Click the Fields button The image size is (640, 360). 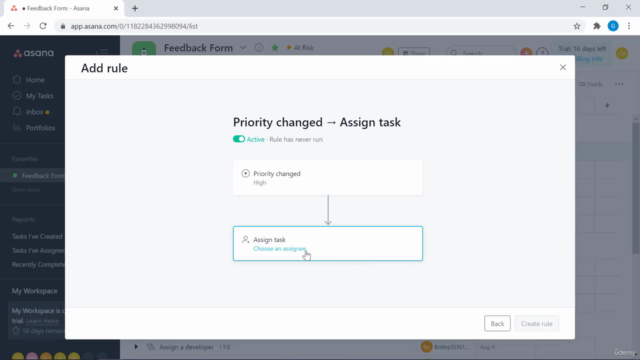(x=591, y=84)
